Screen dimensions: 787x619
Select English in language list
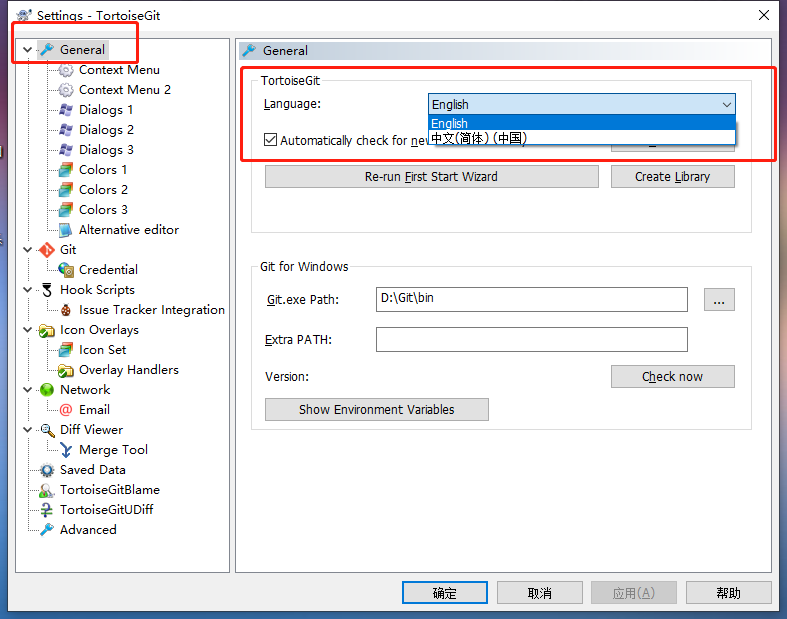pyautogui.click(x=582, y=123)
